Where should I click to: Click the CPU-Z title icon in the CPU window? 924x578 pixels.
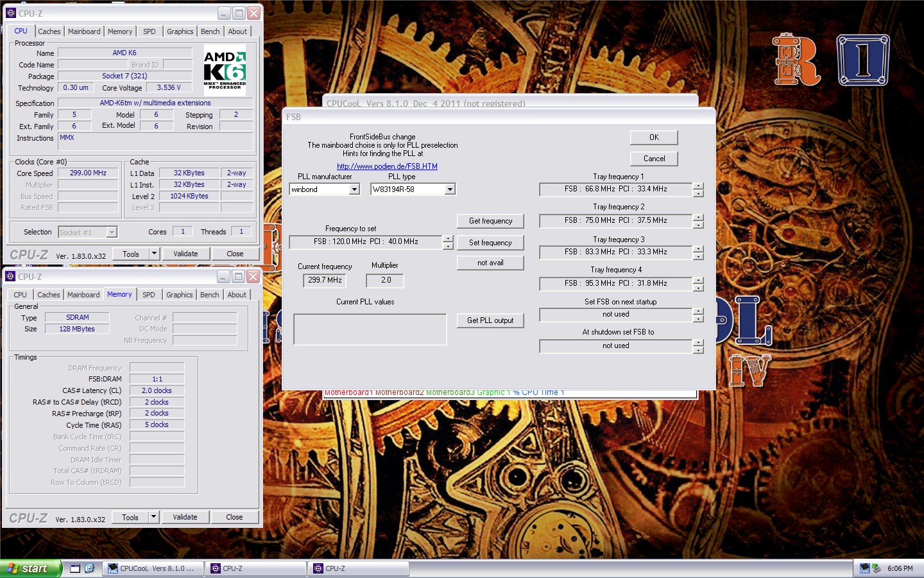[x=11, y=13]
